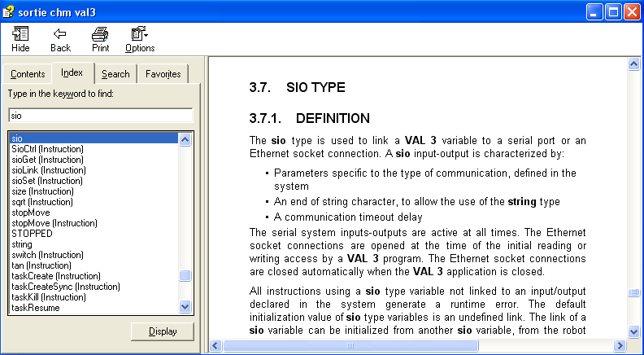
Task: Print the current help topic
Action: click(100, 40)
